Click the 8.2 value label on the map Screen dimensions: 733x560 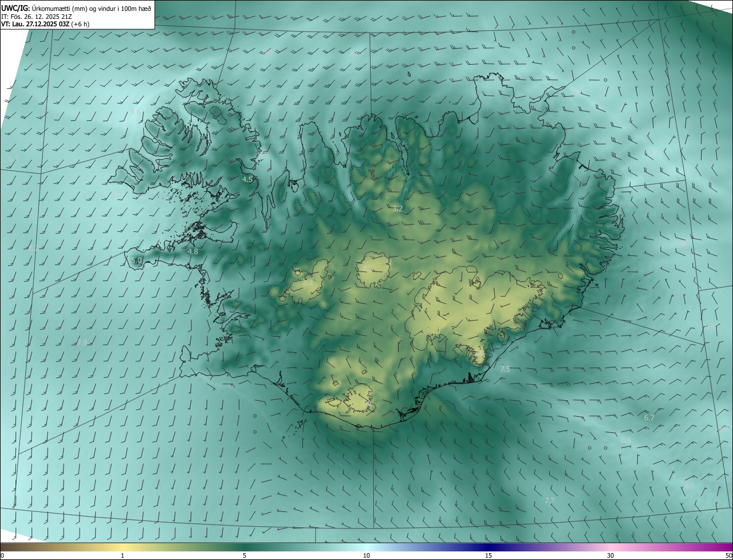(x=34, y=248)
